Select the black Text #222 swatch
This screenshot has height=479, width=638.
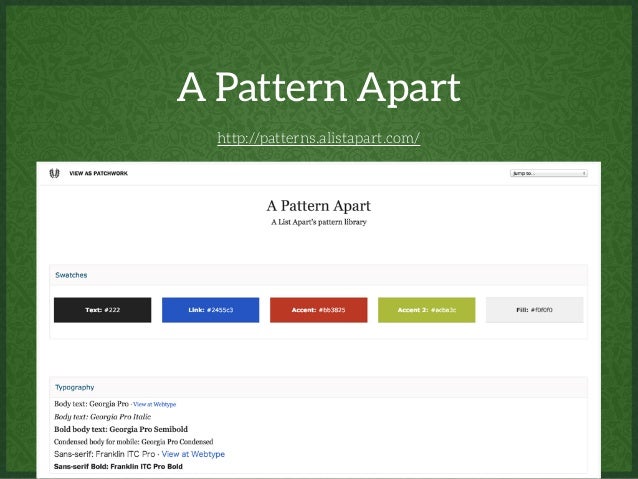click(x=103, y=310)
